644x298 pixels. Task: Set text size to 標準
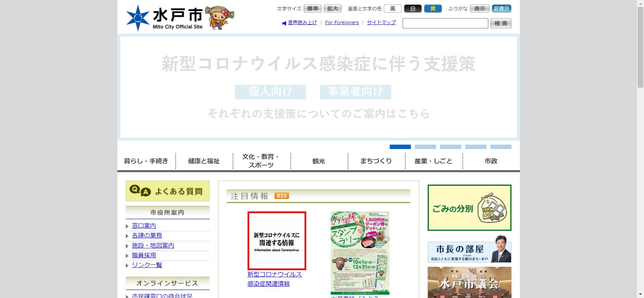point(312,9)
